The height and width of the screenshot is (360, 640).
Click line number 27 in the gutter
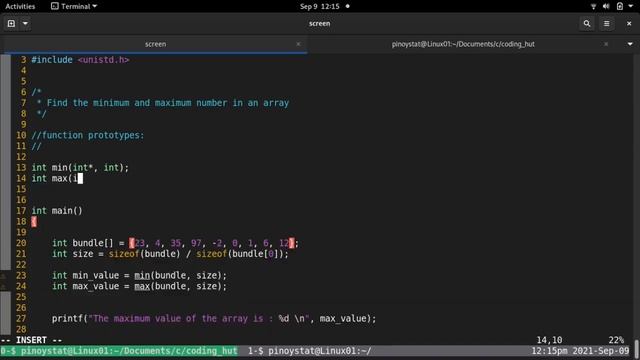coord(21,318)
